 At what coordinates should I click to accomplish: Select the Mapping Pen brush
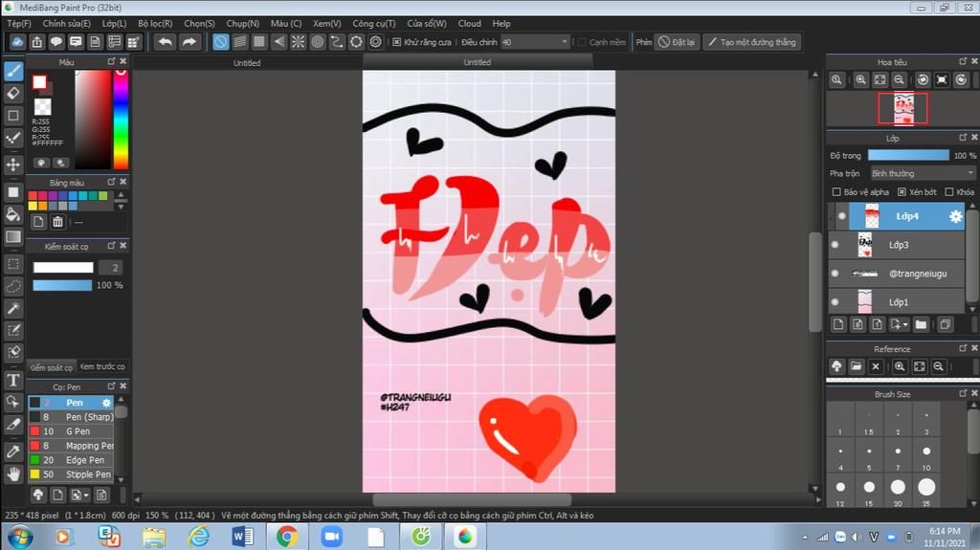71,446
